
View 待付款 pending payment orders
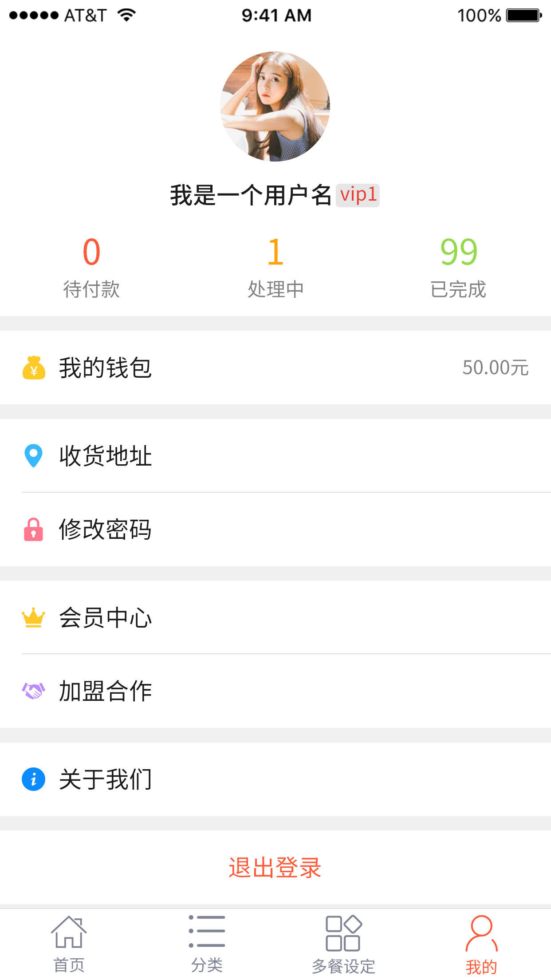(x=91, y=267)
